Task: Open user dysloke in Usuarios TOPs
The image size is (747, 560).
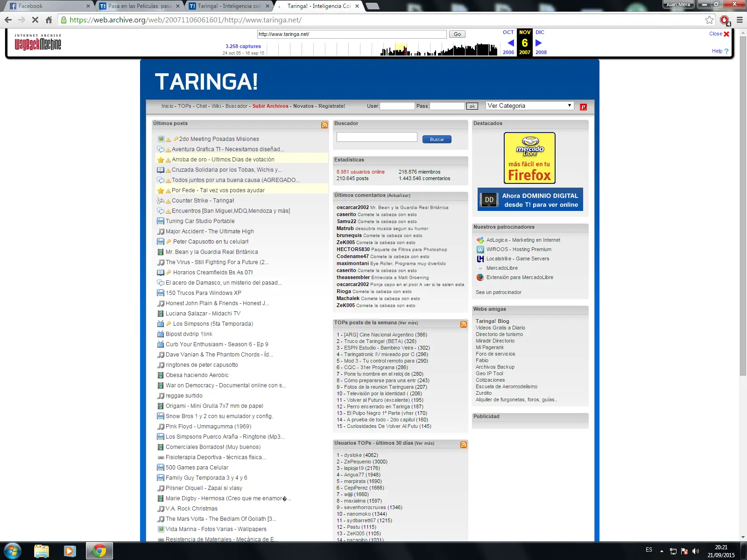Action: point(353,455)
